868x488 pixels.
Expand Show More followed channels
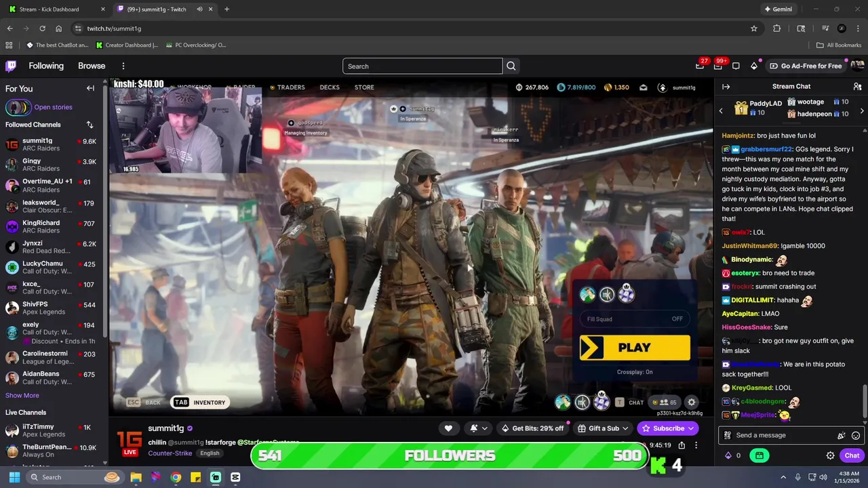(x=22, y=396)
